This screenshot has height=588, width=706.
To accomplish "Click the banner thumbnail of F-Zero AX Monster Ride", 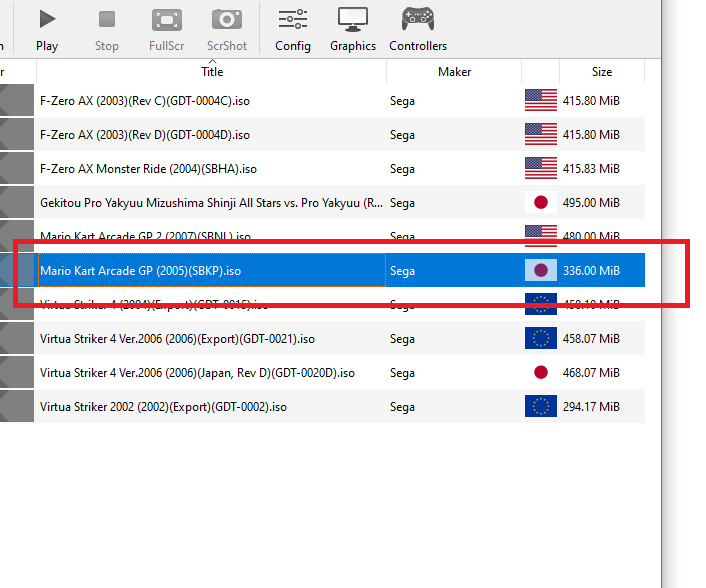I will pyautogui.click(x=17, y=168).
